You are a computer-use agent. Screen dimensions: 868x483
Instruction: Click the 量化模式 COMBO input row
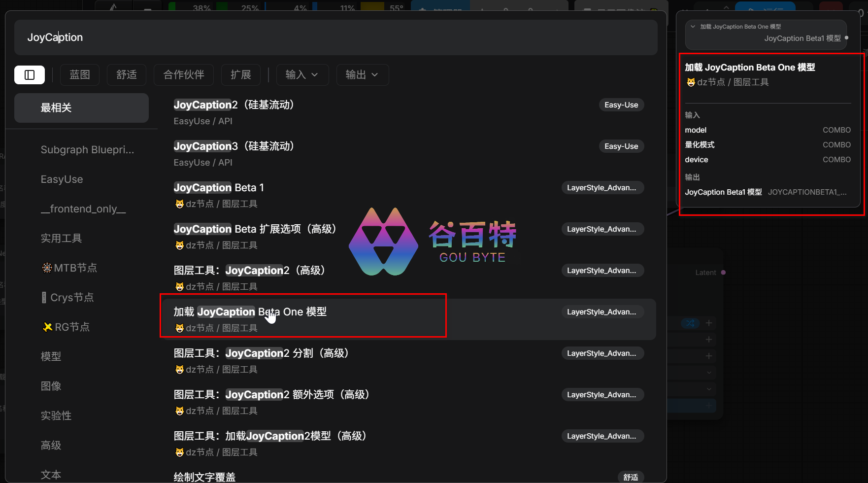click(x=768, y=145)
